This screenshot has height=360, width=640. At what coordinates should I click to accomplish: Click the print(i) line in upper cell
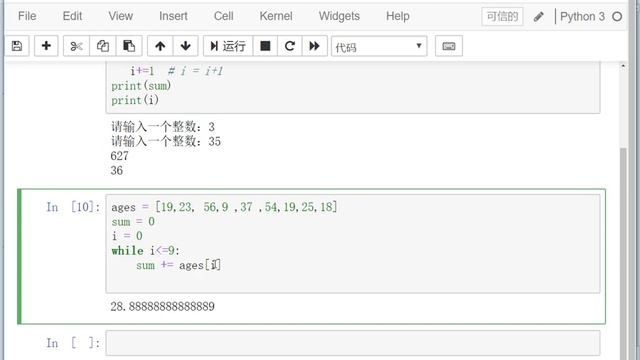(135, 100)
